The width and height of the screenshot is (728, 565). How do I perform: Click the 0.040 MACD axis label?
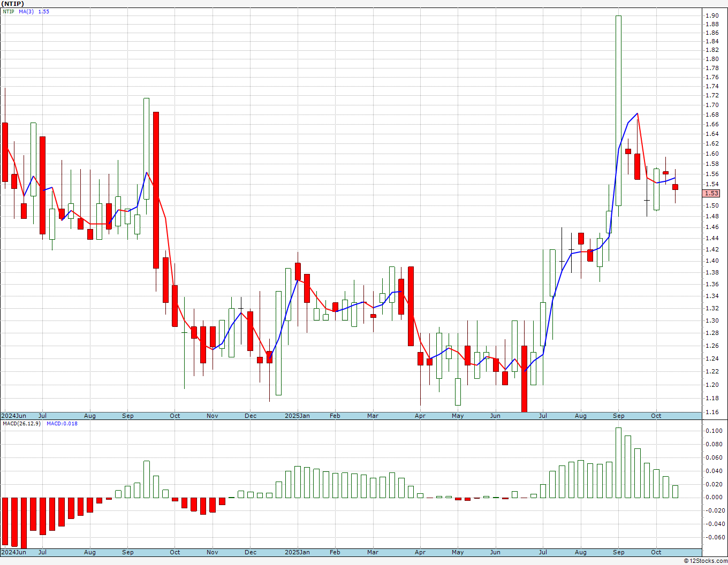(713, 471)
